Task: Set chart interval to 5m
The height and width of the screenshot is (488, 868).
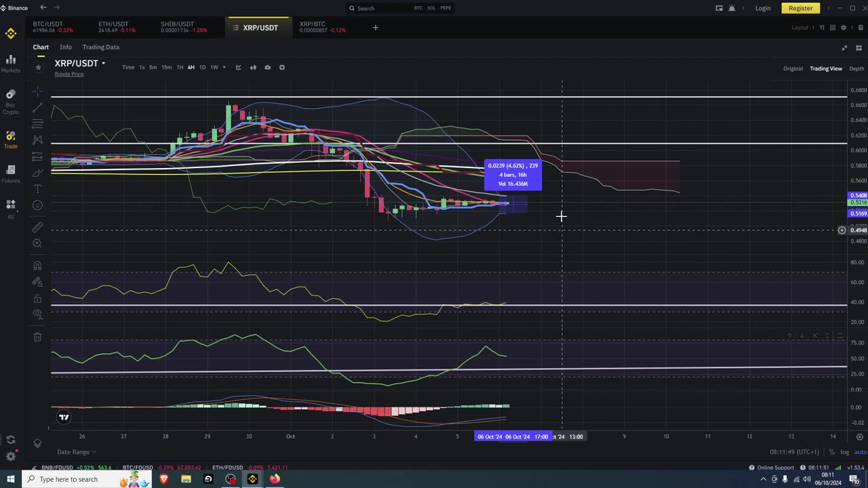Action: point(153,67)
